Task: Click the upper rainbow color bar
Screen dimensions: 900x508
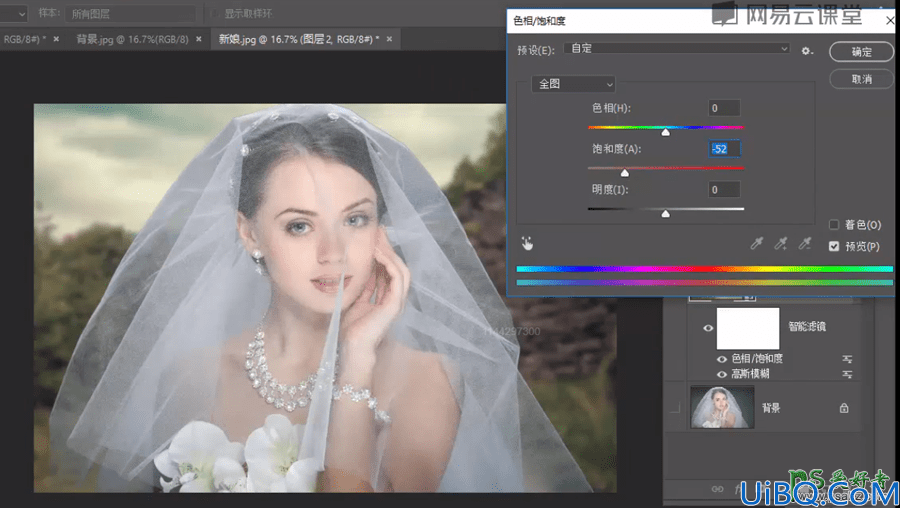Action: [705, 269]
